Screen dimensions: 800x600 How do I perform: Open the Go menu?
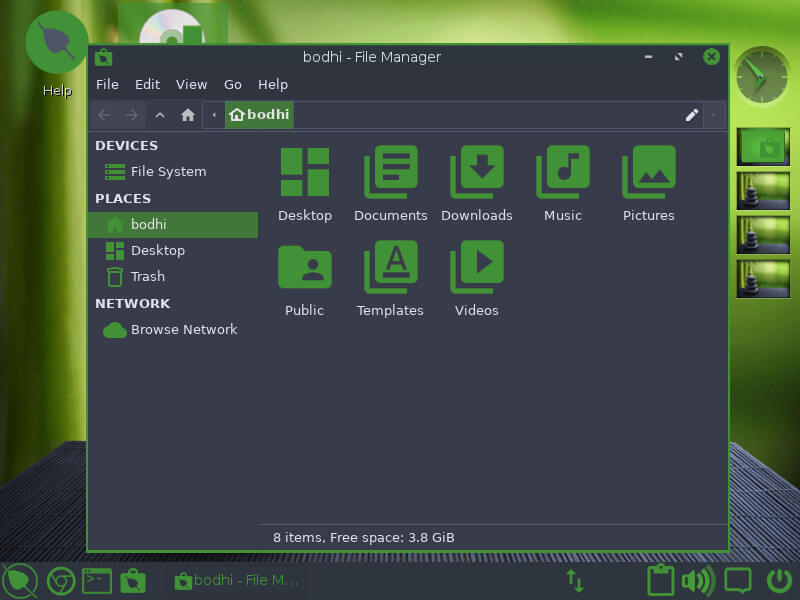coord(232,84)
